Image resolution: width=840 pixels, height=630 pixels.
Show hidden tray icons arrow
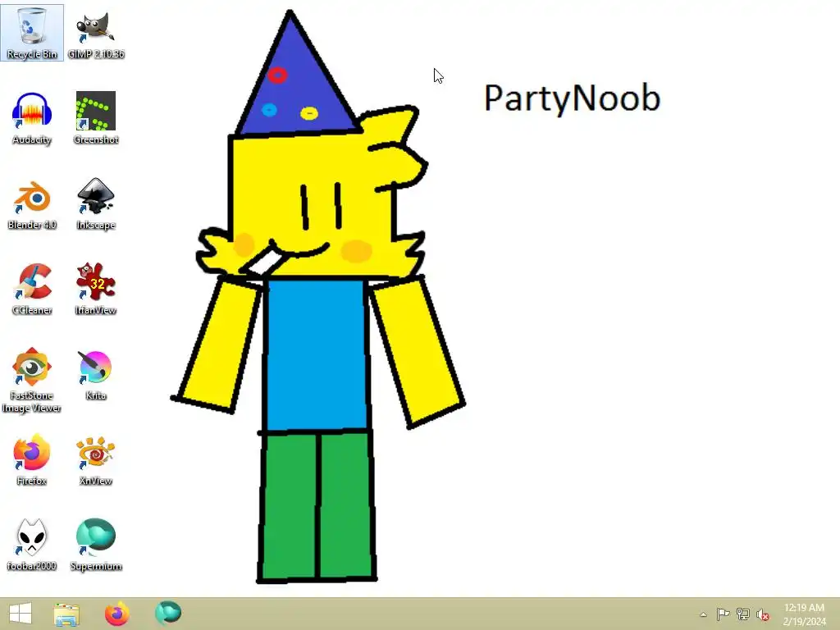click(x=703, y=614)
